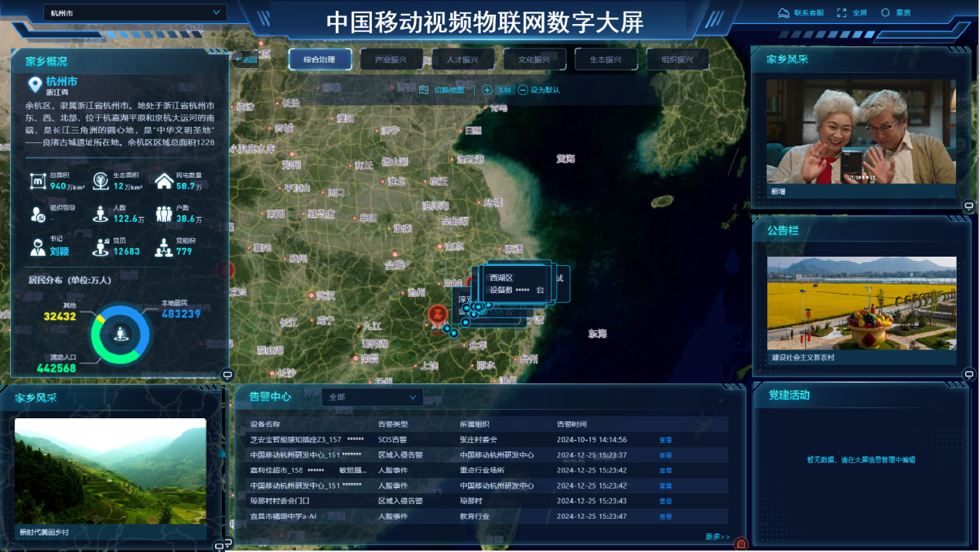The width and height of the screenshot is (980, 552).
Task: Click 查看 for 嘉利佳超市_158 row
Action: point(665,470)
